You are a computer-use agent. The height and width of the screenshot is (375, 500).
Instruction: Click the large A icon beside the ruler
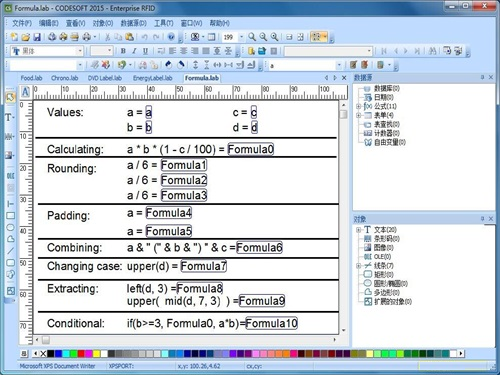26,92
